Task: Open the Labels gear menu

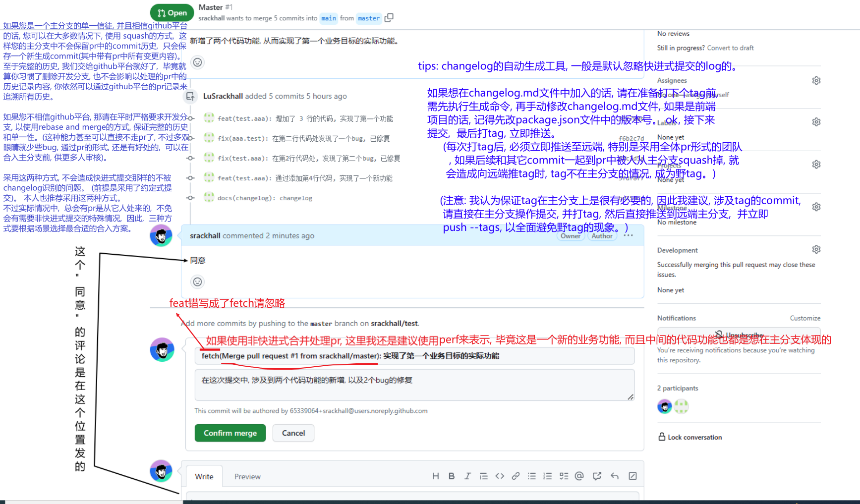Action: pos(816,122)
